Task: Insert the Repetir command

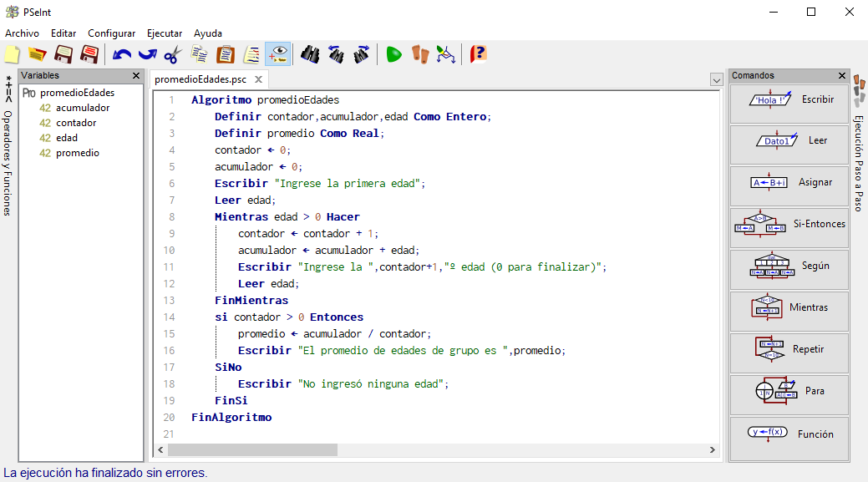Action: click(x=789, y=353)
